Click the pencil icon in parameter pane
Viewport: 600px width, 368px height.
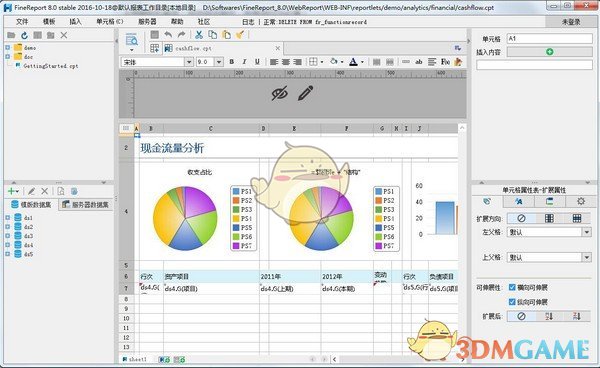(305, 93)
